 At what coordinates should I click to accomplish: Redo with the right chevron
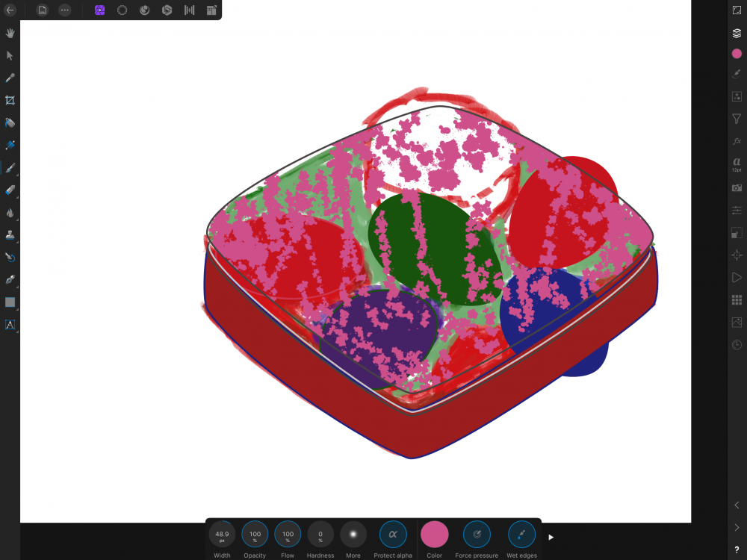coord(737,527)
